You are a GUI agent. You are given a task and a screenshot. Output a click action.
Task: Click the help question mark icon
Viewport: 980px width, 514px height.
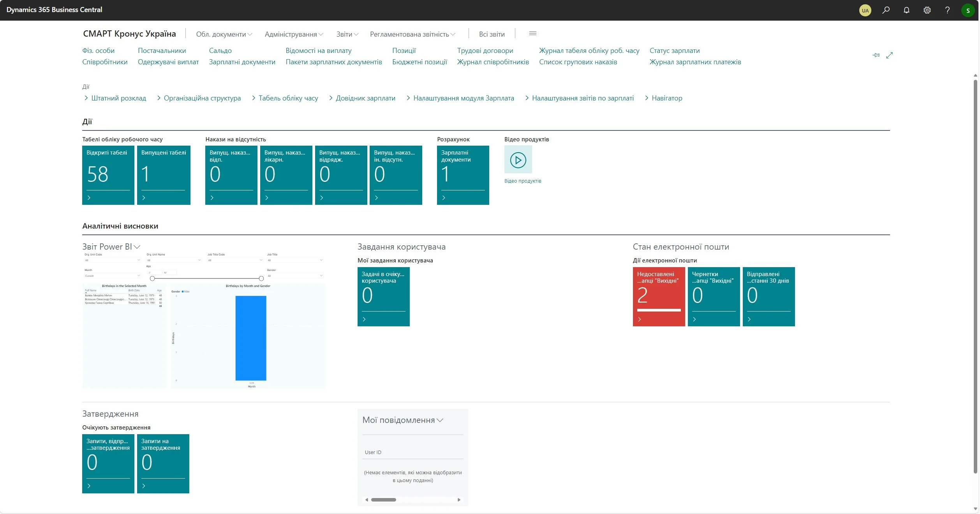tap(947, 10)
